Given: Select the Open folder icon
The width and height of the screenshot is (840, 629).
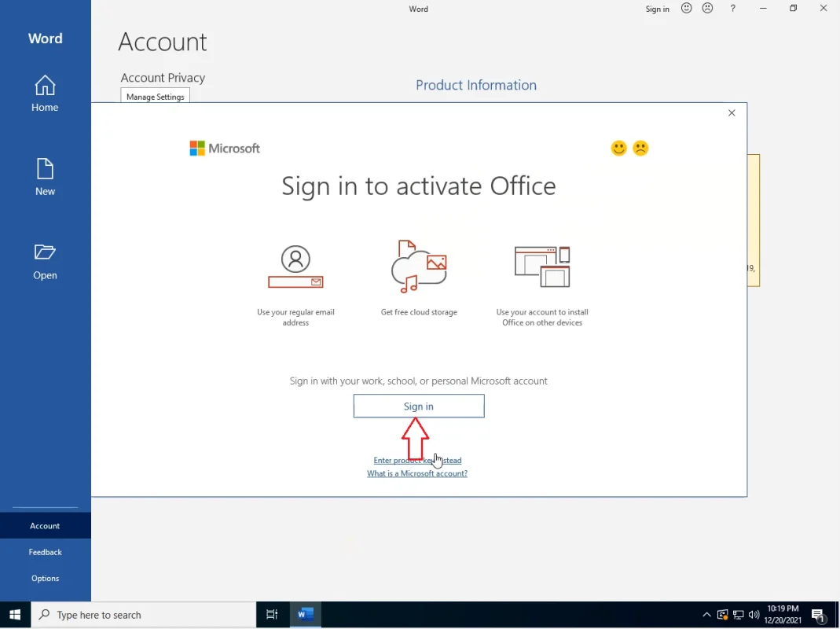Looking at the screenshot, I should tap(45, 252).
